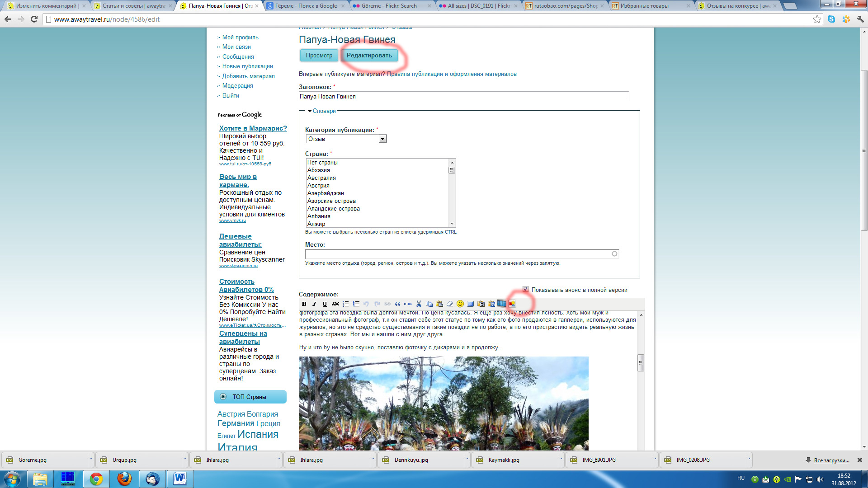Toggle 'Показывать анонс в полной версии' checkbox
This screenshot has width=868, height=488.
[x=525, y=289]
